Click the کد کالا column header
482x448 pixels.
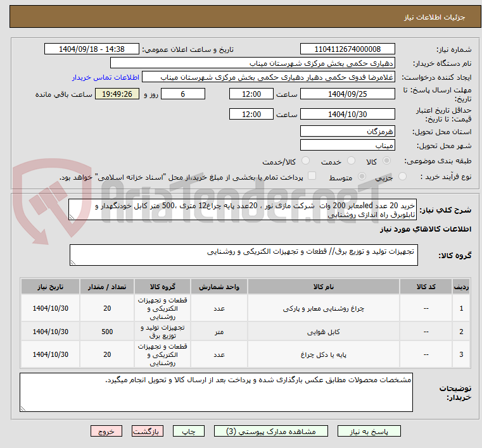click(x=426, y=287)
